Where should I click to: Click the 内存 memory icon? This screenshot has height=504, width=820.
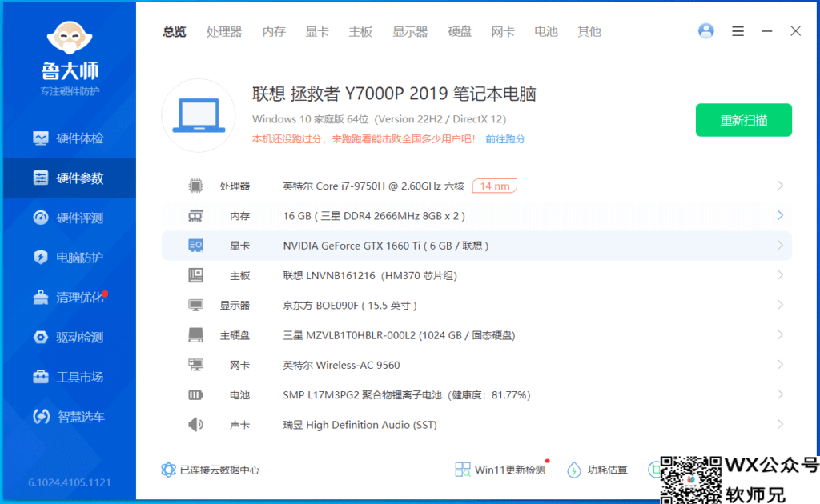pyautogui.click(x=195, y=216)
